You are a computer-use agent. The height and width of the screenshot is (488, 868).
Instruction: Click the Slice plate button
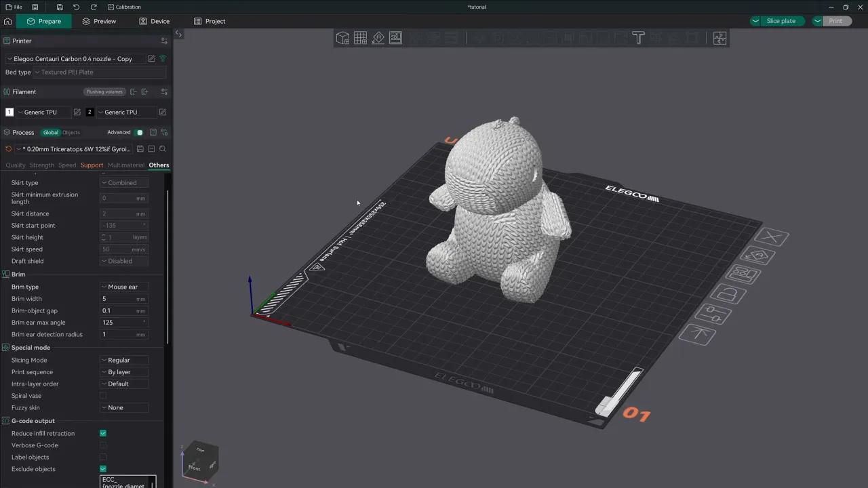tap(781, 21)
